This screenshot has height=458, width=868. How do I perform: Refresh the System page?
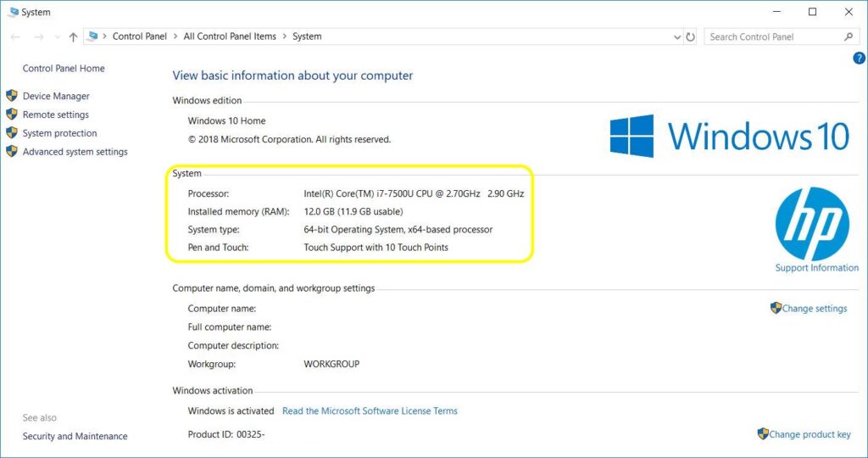(x=691, y=37)
